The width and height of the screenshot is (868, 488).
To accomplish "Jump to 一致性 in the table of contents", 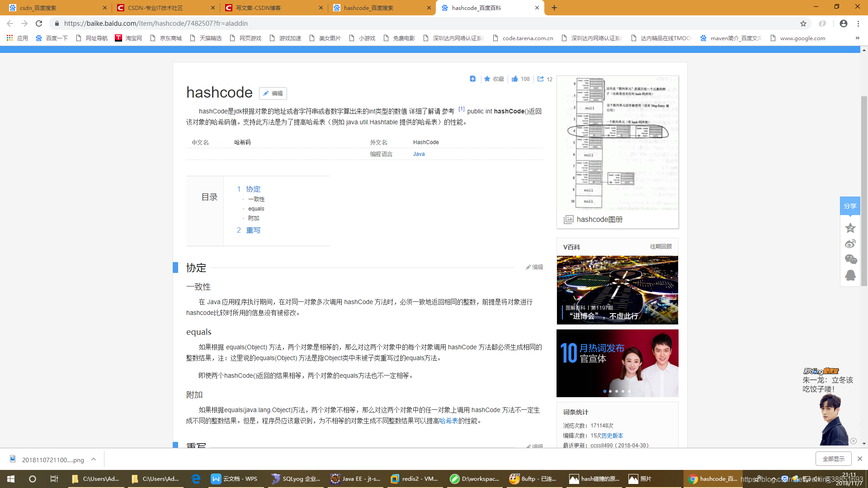I will click(256, 199).
